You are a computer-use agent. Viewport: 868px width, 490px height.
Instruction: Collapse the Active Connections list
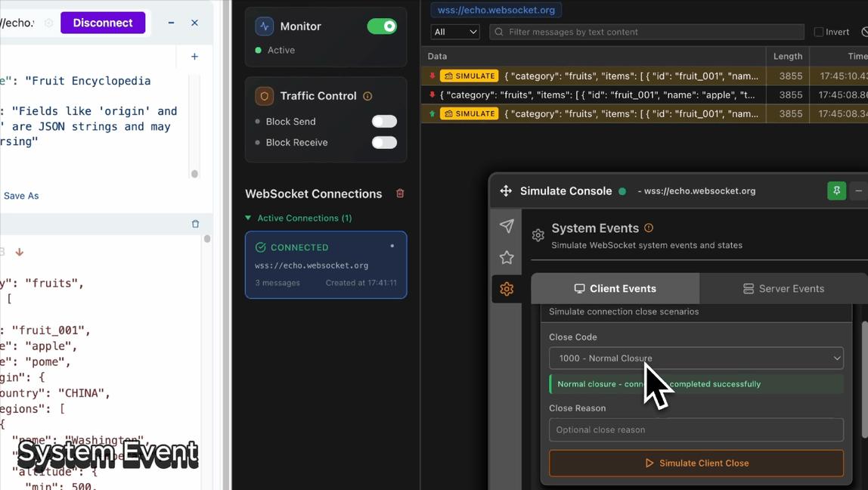[x=247, y=218]
